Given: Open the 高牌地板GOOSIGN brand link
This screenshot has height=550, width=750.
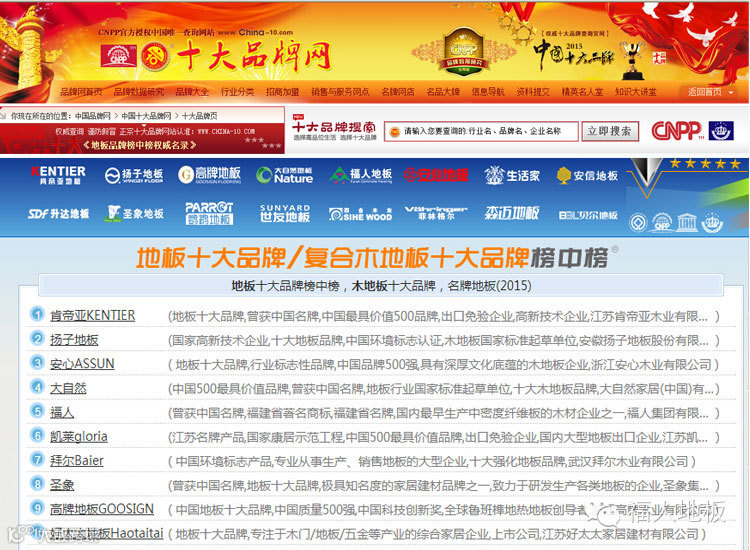Looking at the screenshot, I should pyautogui.click(x=102, y=509).
